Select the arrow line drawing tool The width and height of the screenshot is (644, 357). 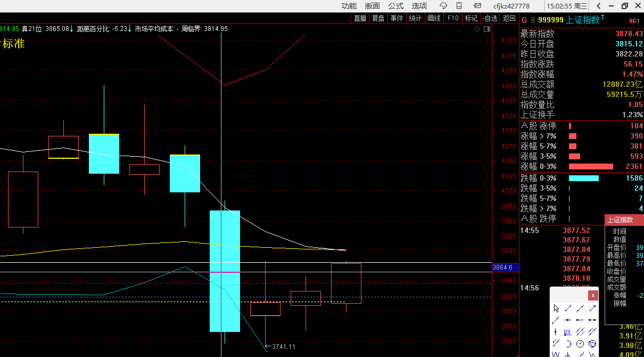coord(592,308)
